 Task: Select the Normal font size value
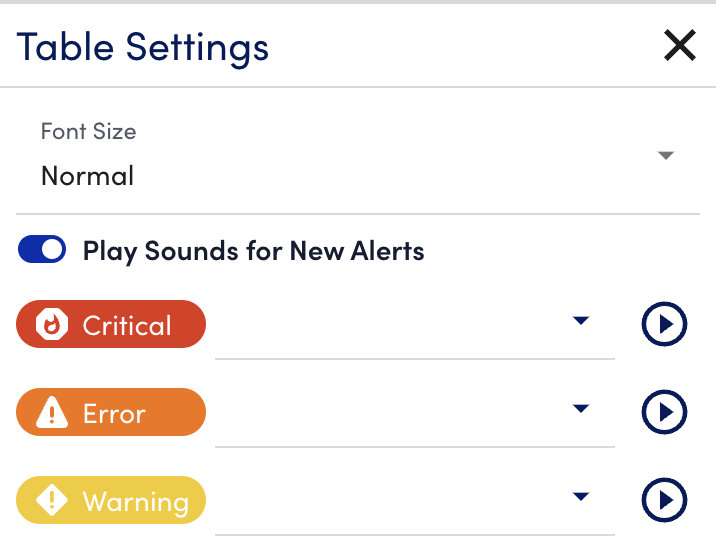(88, 176)
